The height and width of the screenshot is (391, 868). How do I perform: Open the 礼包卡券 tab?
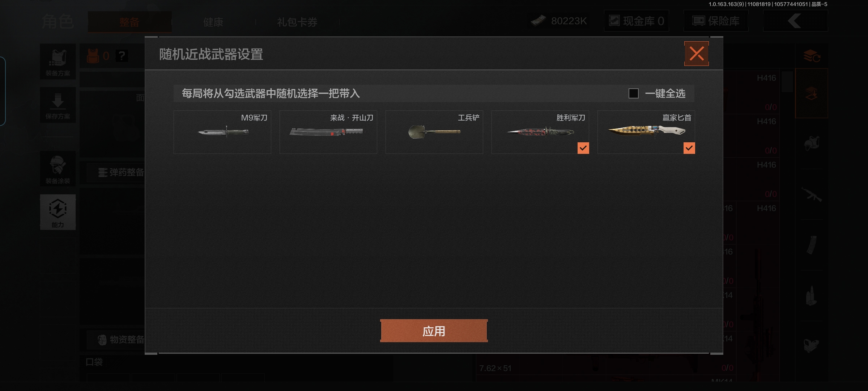(297, 22)
